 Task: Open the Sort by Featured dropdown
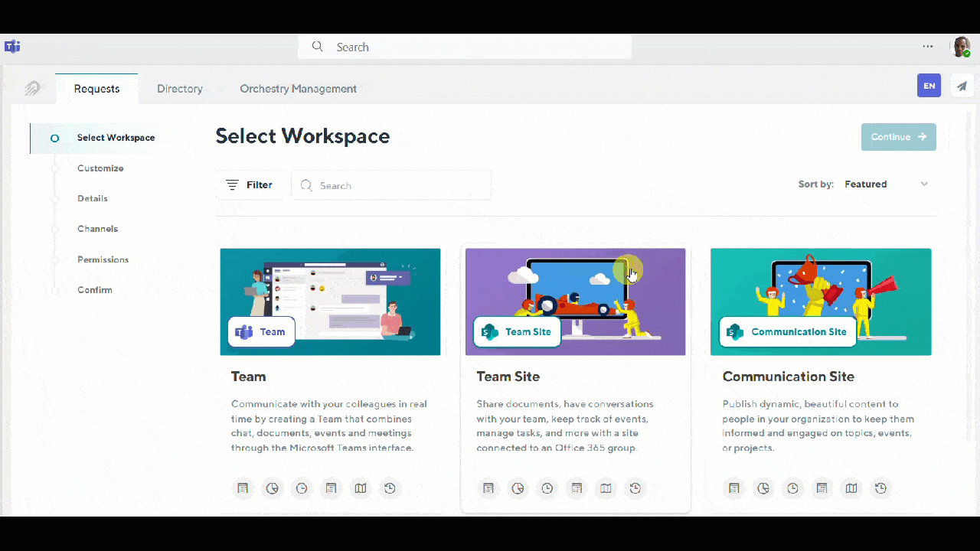(886, 184)
